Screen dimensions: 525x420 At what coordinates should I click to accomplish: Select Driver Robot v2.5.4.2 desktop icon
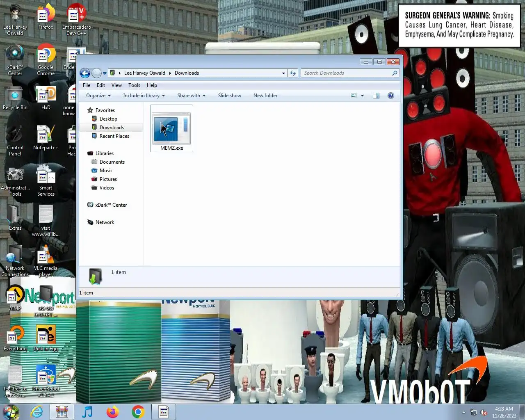[46, 381]
